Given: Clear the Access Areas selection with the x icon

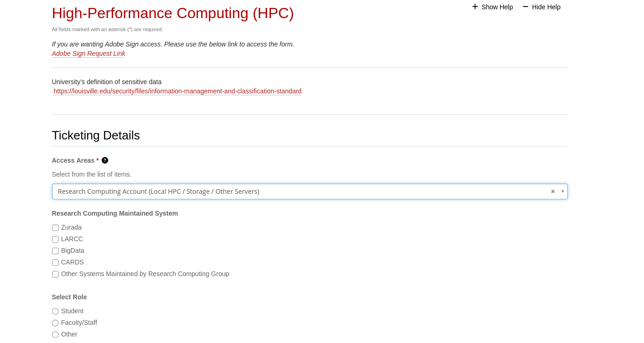Looking at the screenshot, I should click(553, 191).
